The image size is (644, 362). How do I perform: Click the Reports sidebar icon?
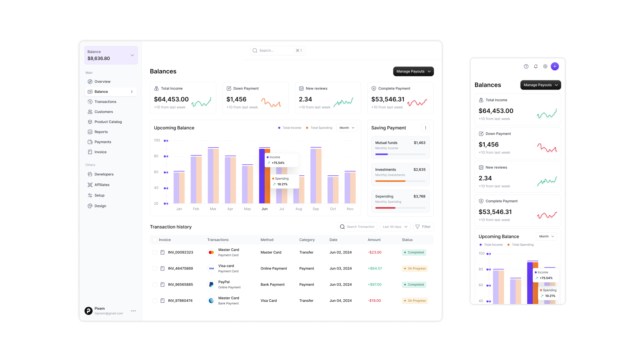click(x=90, y=132)
